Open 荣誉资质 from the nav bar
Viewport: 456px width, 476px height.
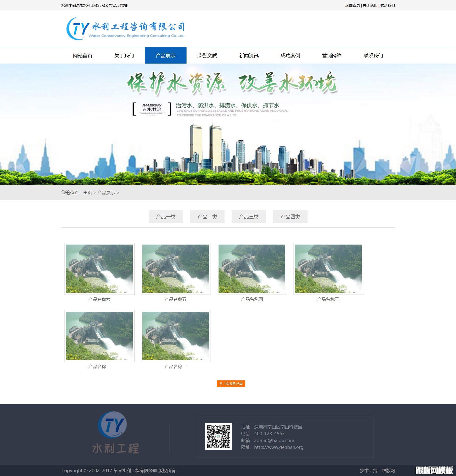click(x=207, y=56)
